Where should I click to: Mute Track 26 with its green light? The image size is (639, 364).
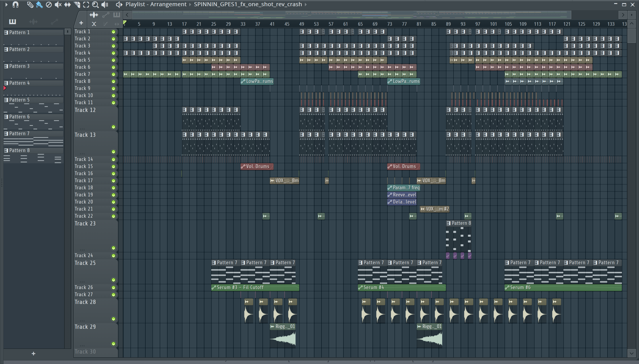[x=113, y=288]
